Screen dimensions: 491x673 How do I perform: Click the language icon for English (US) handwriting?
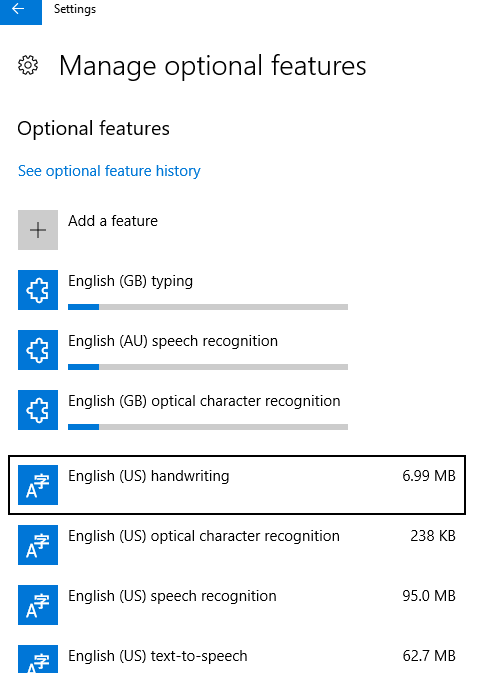click(38, 485)
